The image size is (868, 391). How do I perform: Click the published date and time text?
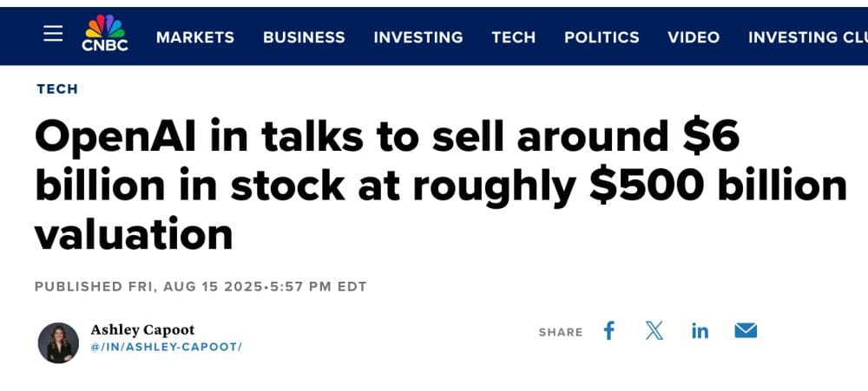(201, 286)
